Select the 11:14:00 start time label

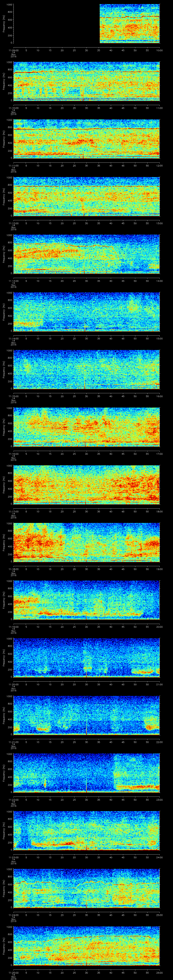tap(13, 339)
